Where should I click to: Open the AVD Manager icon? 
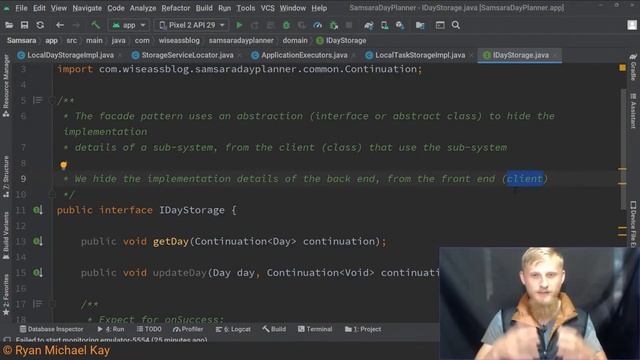click(x=384, y=25)
